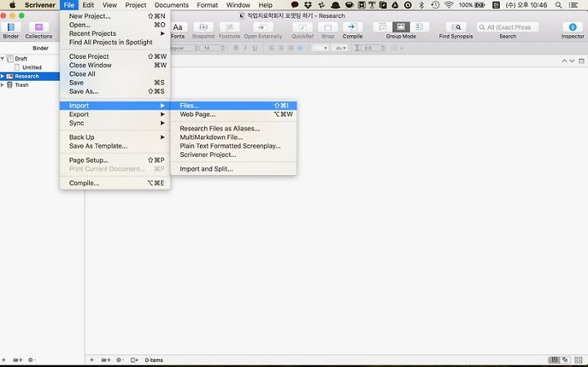Open the Sync submenu
Image resolution: width=588 pixels, height=367 pixels.
[115, 123]
